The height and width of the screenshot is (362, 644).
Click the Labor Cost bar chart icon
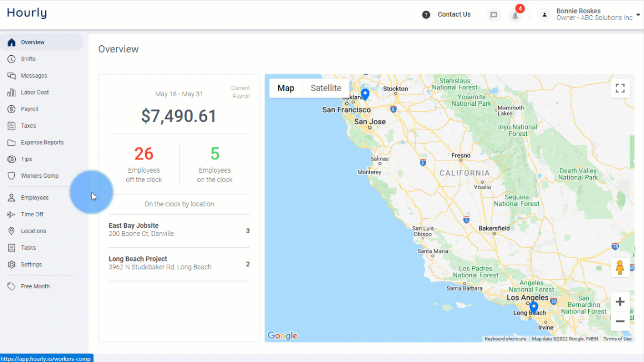click(12, 92)
